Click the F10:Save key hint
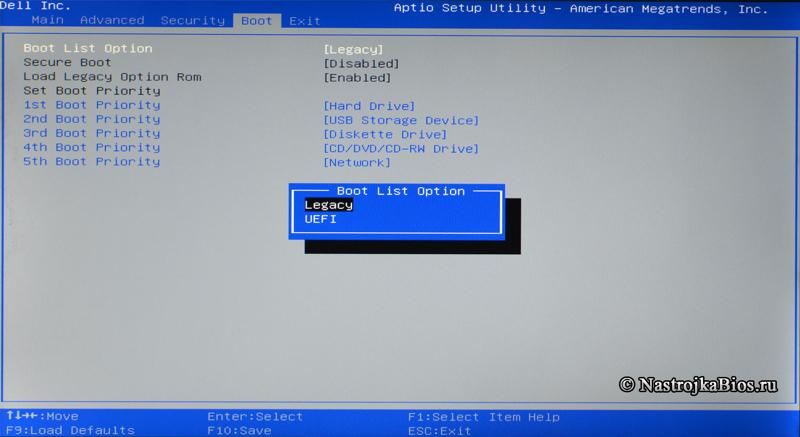Viewport: 800px width, 437px height. pyautogui.click(x=239, y=430)
